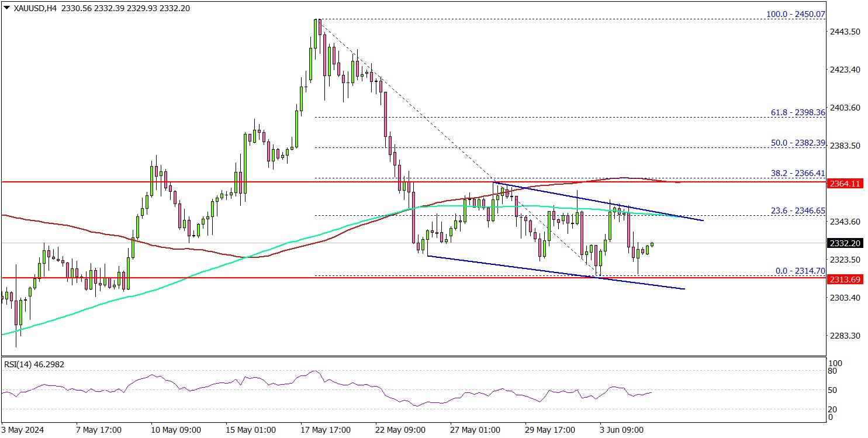This screenshot has width=868, height=438.
Task: Click the RSI(14) 46.2982 indicator label
Action: point(34,364)
